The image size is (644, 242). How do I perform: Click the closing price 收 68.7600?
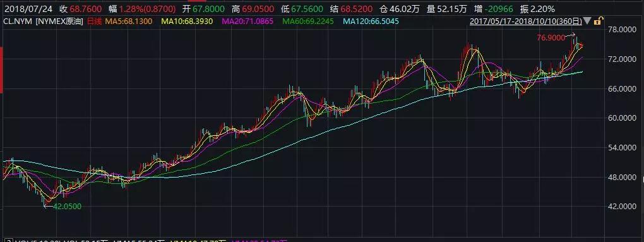[x=81, y=9]
